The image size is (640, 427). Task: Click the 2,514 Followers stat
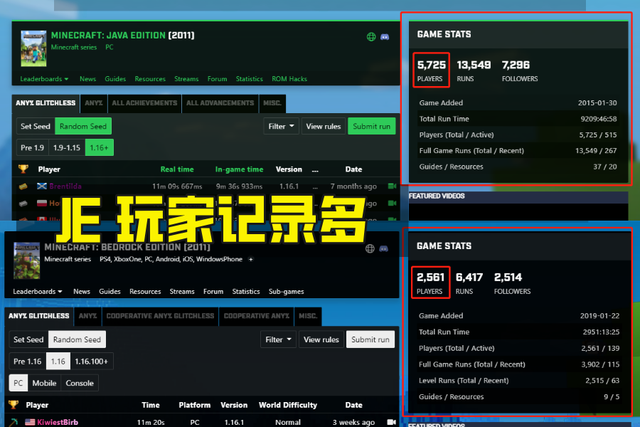click(512, 282)
